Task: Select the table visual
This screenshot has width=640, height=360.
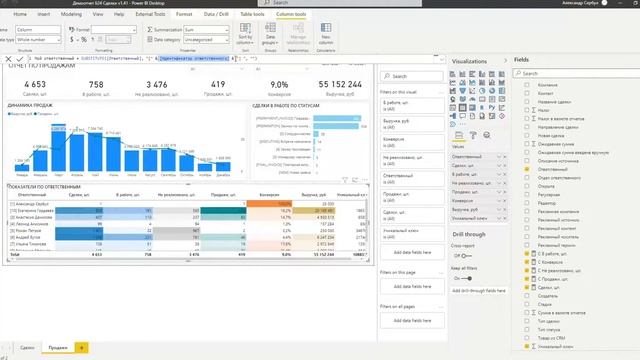Action: 462,108
